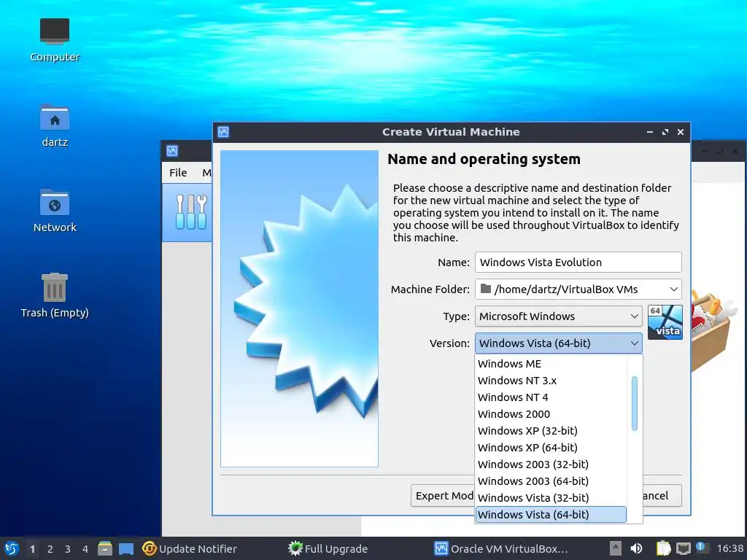Image resolution: width=747 pixels, height=560 pixels.
Task: Click the Cancel button in the wizard
Action: pyautogui.click(x=662, y=496)
